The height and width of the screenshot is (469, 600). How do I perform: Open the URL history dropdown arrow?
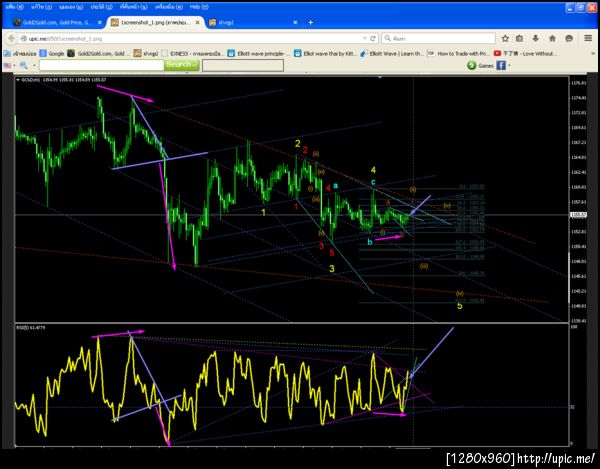pyautogui.click(x=364, y=38)
